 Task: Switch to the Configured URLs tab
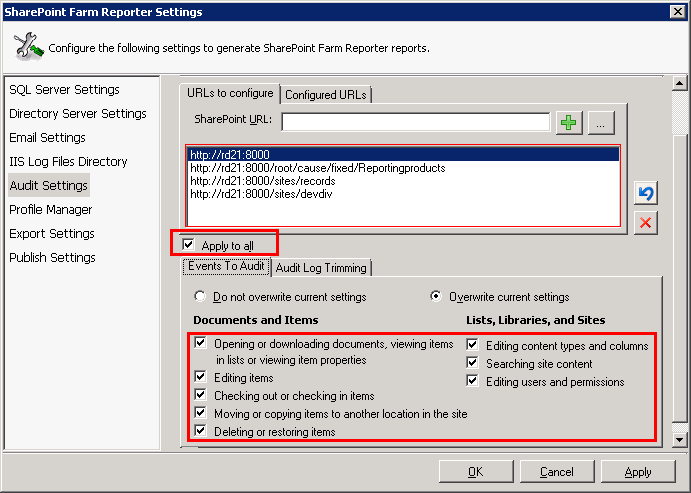click(x=326, y=95)
